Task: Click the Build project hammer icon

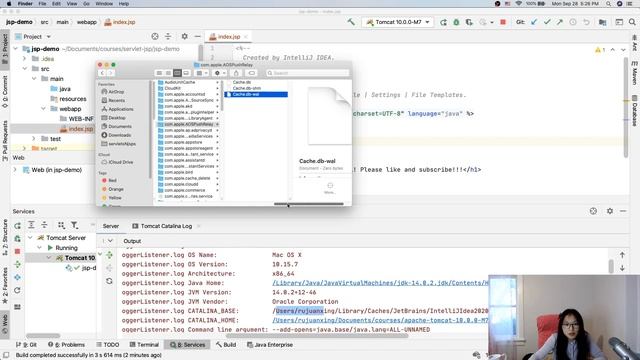Action: (x=351, y=22)
